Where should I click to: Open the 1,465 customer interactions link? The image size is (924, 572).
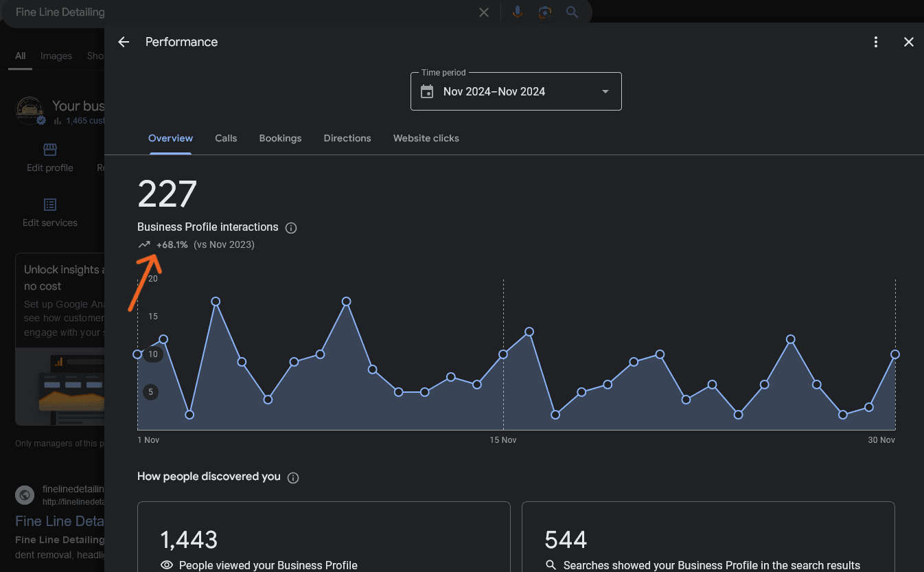pyautogui.click(x=85, y=121)
